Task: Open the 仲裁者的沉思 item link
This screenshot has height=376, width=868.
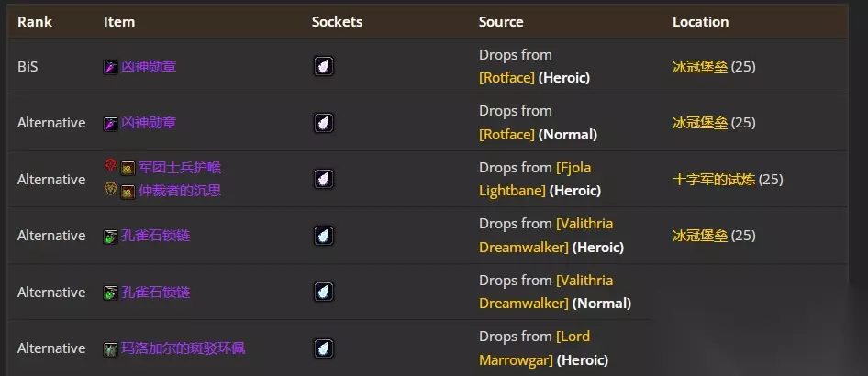Action: coord(180,191)
